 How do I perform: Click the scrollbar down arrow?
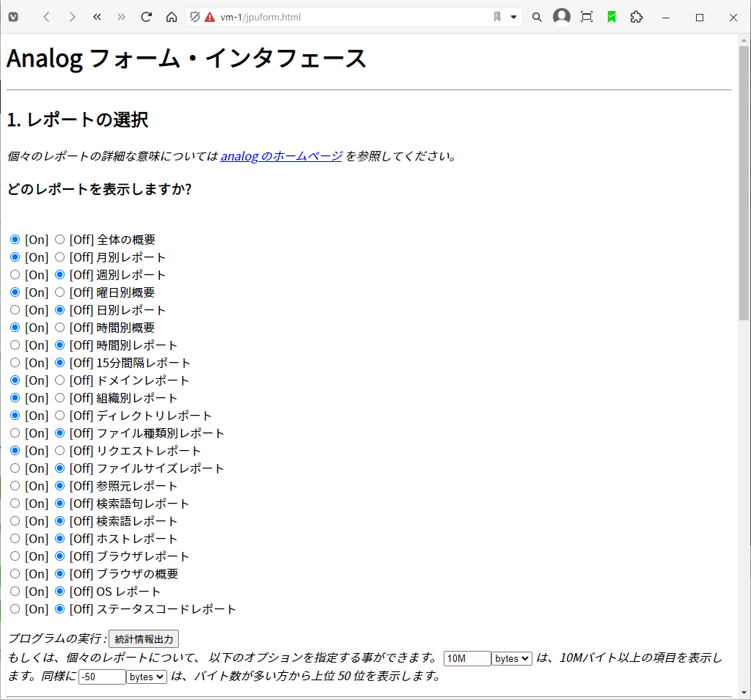[744, 693]
